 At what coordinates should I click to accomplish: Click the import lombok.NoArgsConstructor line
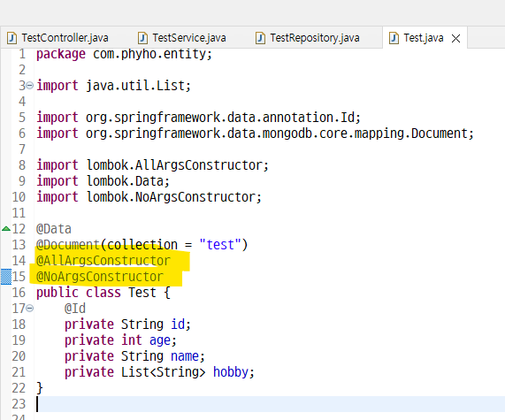coord(149,197)
